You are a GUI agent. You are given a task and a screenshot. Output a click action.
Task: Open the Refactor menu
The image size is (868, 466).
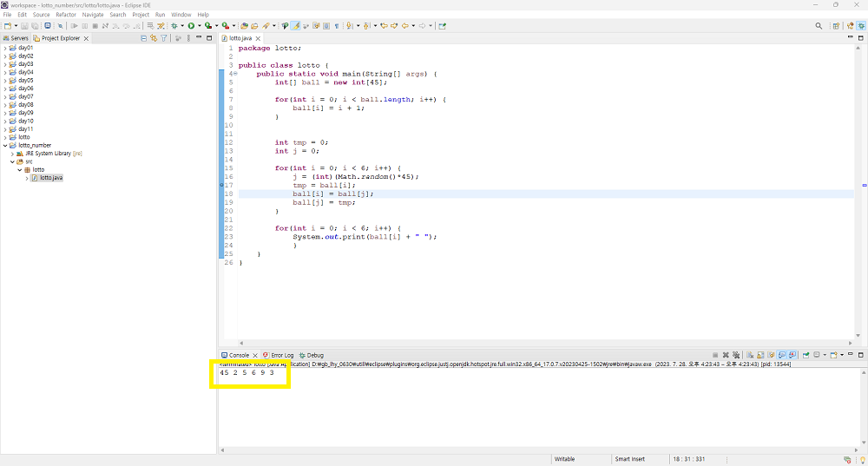tap(66, 15)
